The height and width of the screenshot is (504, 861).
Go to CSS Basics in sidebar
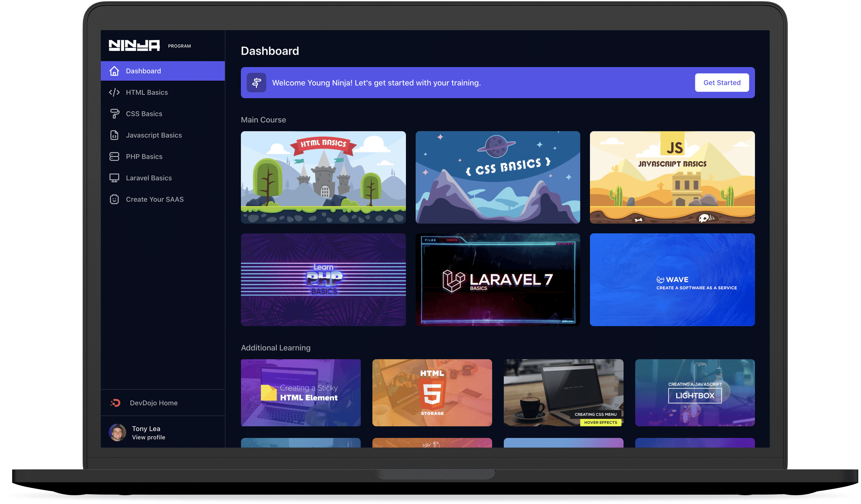tap(163, 114)
